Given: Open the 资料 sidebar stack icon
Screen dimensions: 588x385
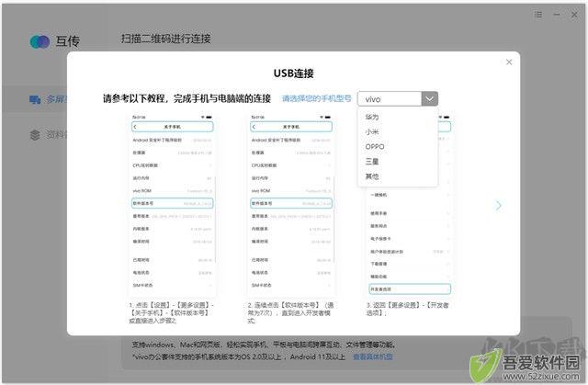Looking at the screenshot, I should coord(35,134).
